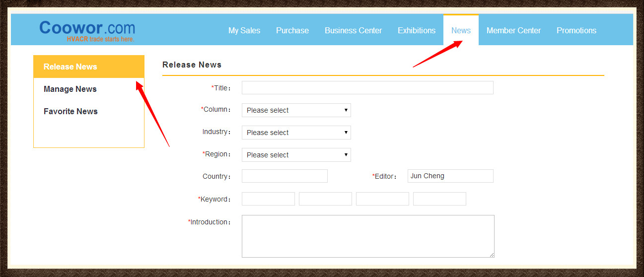The height and width of the screenshot is (277, 644).
Task: Click the last Keyword input box
Action: 439,199
